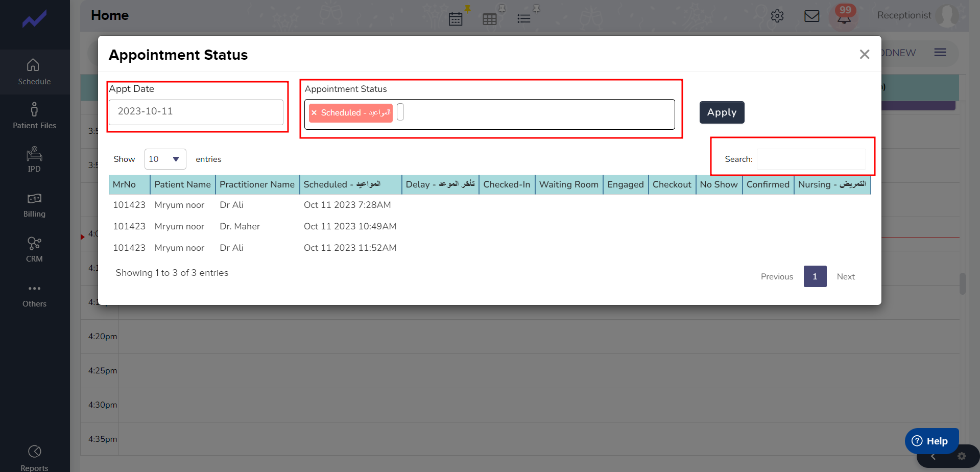Screen dimensions: 980x472
Task: Sort by Scheduled column header
Action: pos(351,184)
